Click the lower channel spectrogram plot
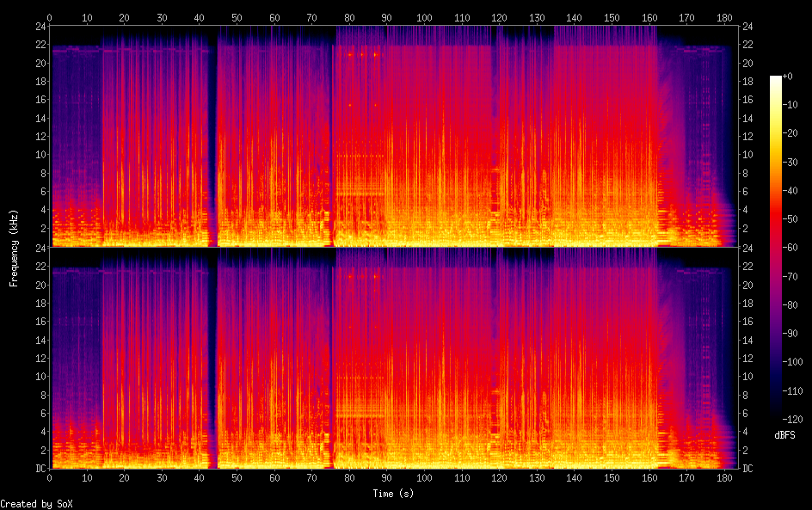812x510 pixels. (394, 359)
